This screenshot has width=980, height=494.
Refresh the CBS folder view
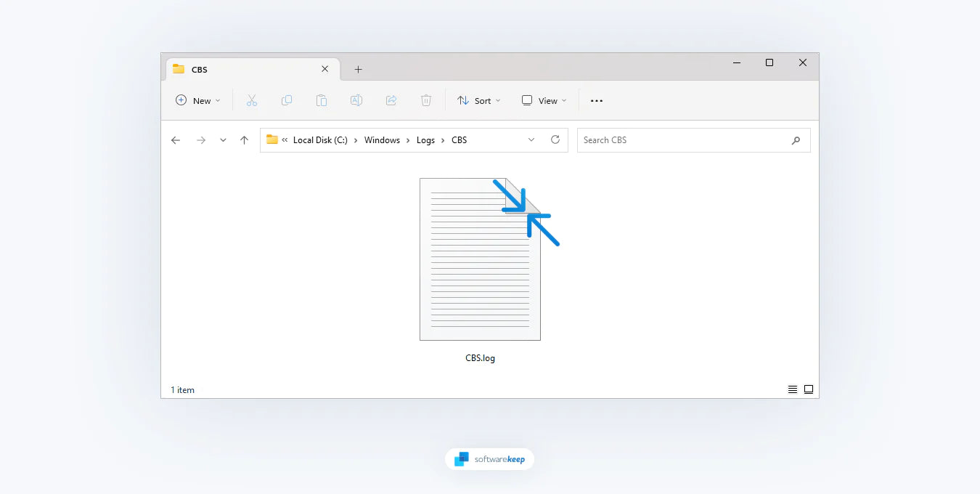[x=555, y=140]
